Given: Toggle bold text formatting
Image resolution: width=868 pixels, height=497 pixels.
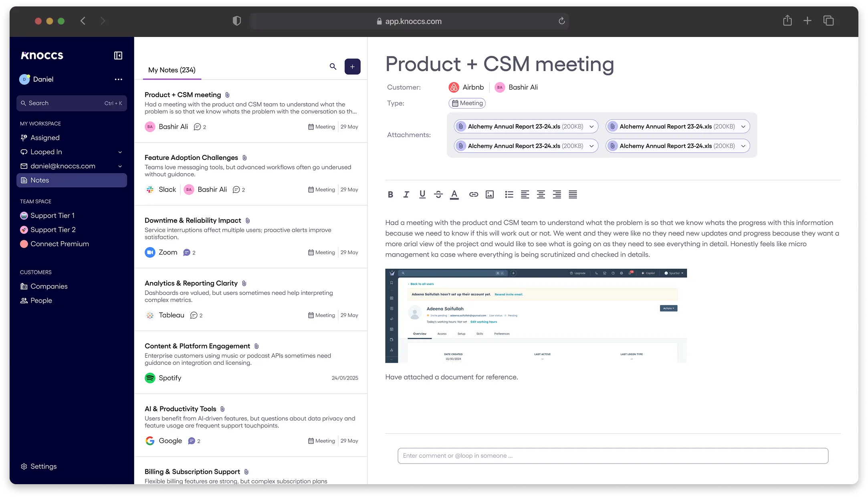Looking at the screenshot, I should [390, 194].
